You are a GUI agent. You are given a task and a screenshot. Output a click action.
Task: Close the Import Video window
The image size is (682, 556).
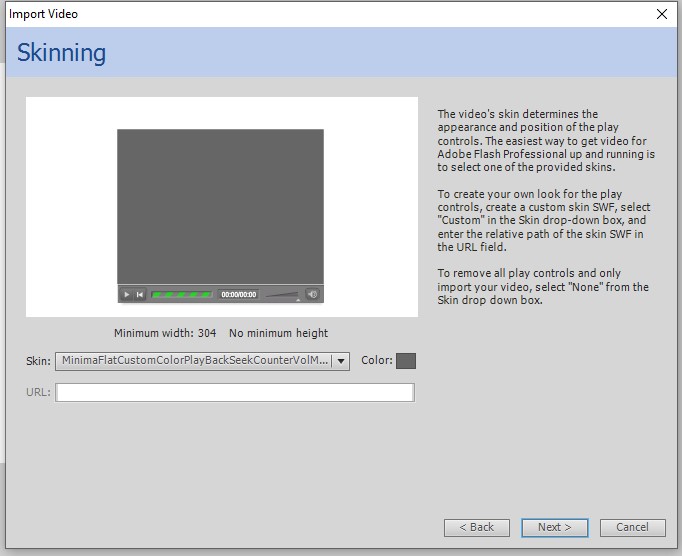[x=662, y=14]
